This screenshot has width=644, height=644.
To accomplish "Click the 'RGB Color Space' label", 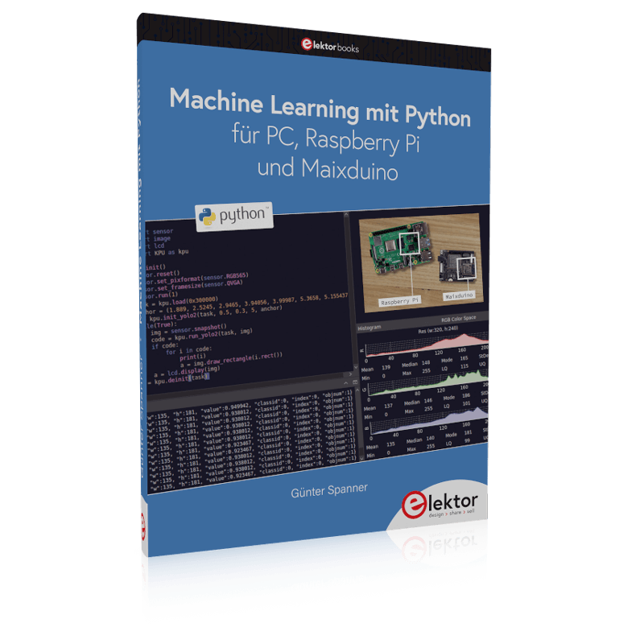I will 458,319.
